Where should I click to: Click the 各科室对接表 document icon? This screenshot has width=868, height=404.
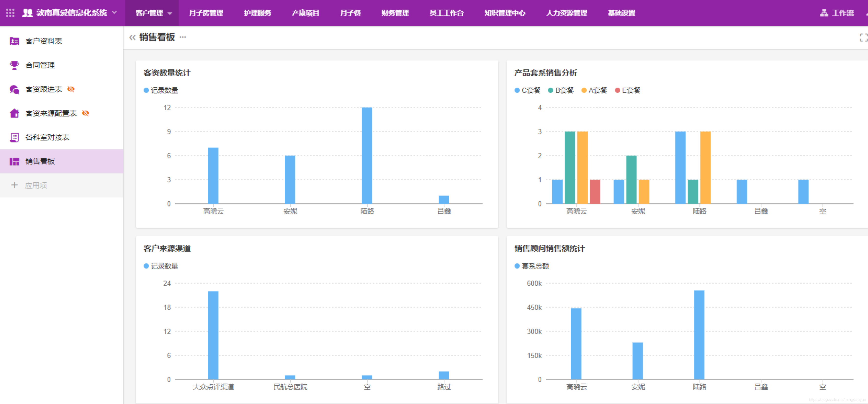[14, 137]
